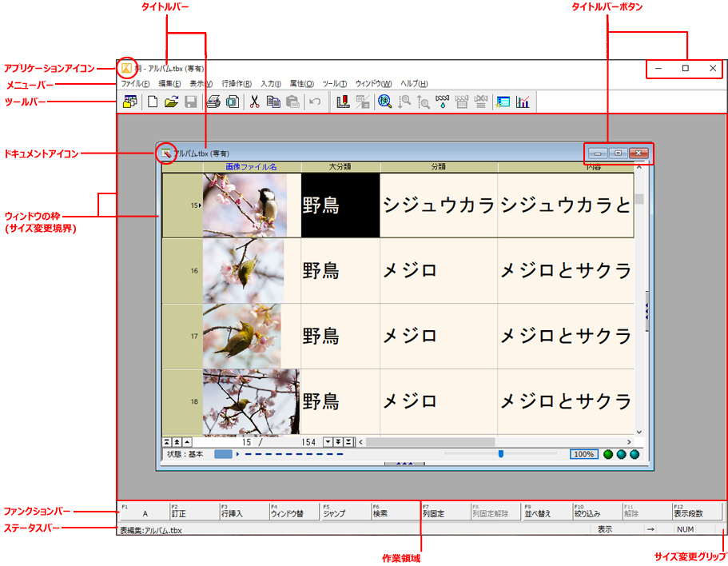The image size is (728, 566).
Task: Open the ファイル(F) menu
Action: tap(135, 84)
